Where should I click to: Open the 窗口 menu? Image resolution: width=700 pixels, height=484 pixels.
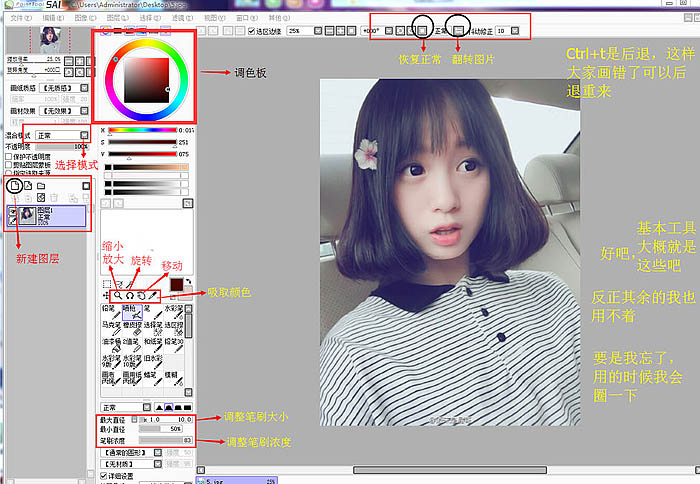(x=247, y=18)
